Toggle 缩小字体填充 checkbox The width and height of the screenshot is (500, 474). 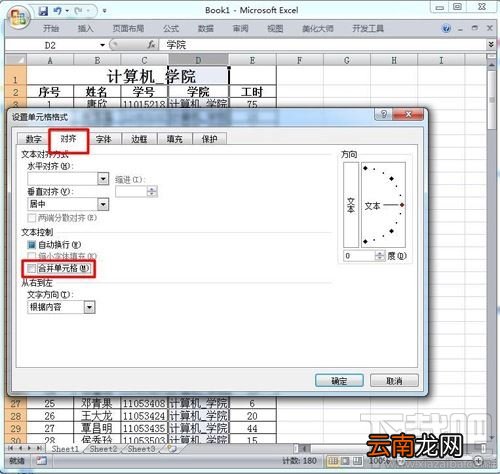pyautogui.click(x=32, y=256)
